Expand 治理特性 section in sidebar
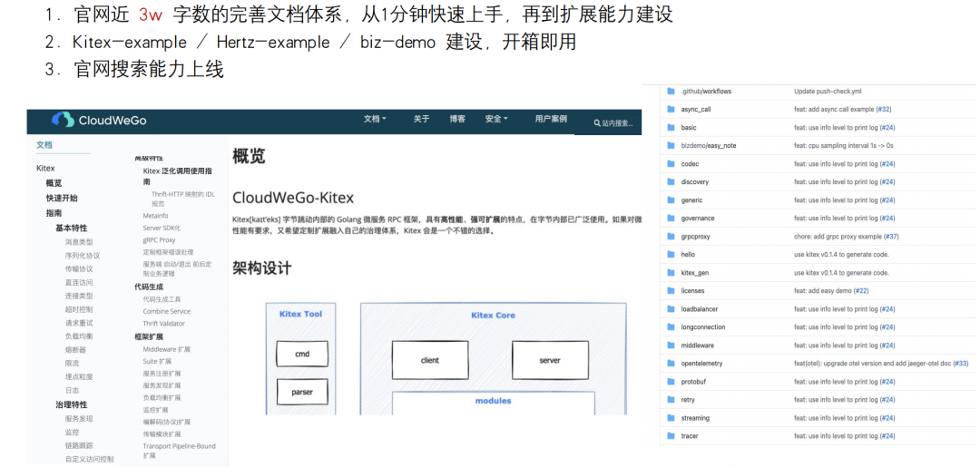 click(71, 404)
